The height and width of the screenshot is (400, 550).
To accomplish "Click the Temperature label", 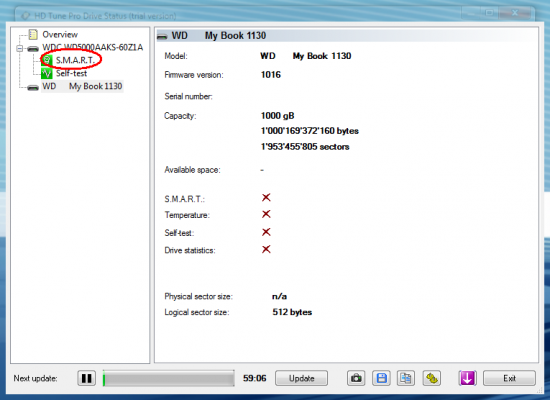I will (x=187, y=215).
